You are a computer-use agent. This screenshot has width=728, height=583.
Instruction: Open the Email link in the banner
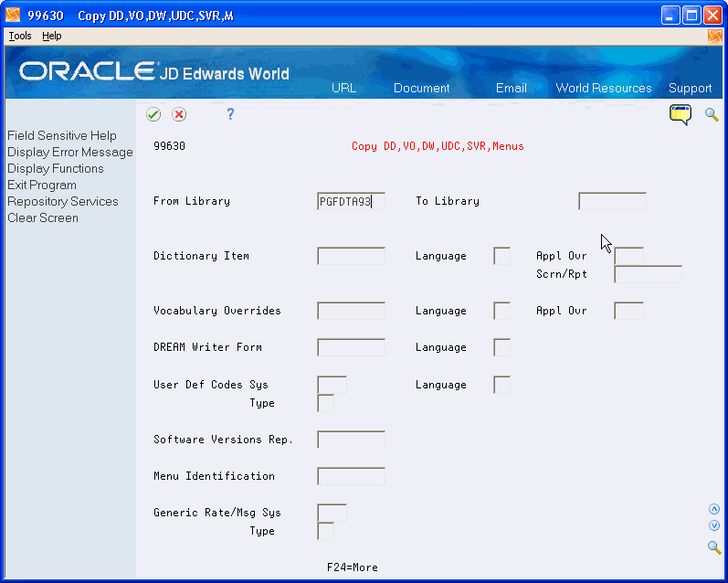click(x=512, y=89)
